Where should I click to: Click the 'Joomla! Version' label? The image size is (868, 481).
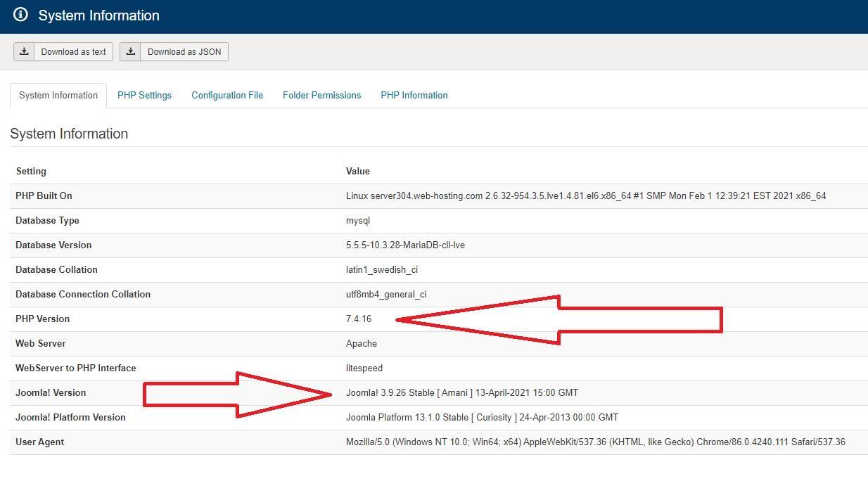click(51, 392)
